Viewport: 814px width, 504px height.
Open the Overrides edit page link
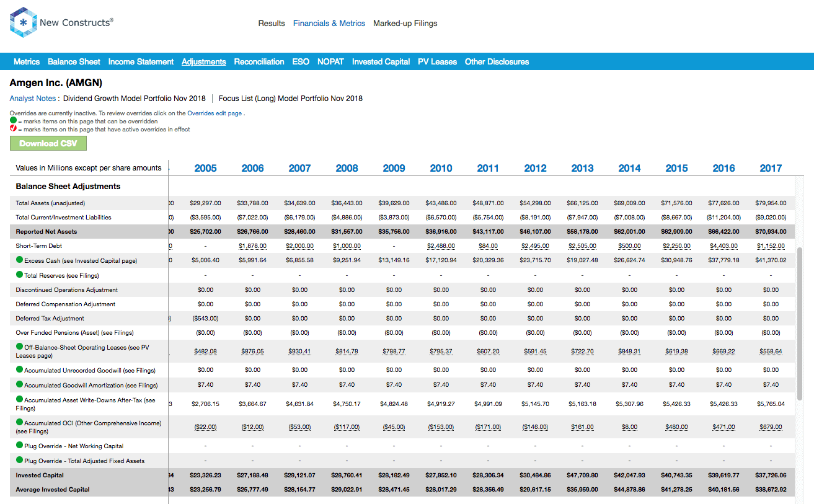215,114
